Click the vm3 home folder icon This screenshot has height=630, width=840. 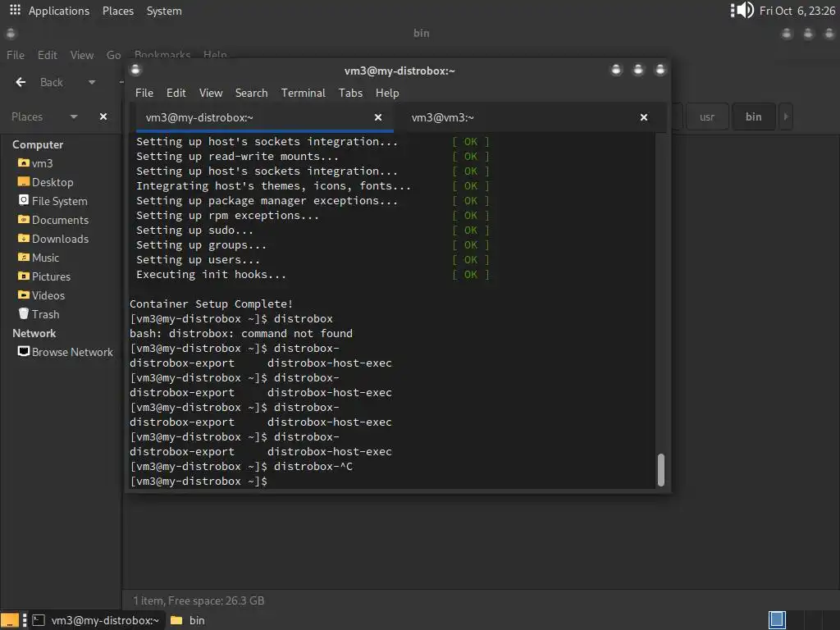pos(24,162)
